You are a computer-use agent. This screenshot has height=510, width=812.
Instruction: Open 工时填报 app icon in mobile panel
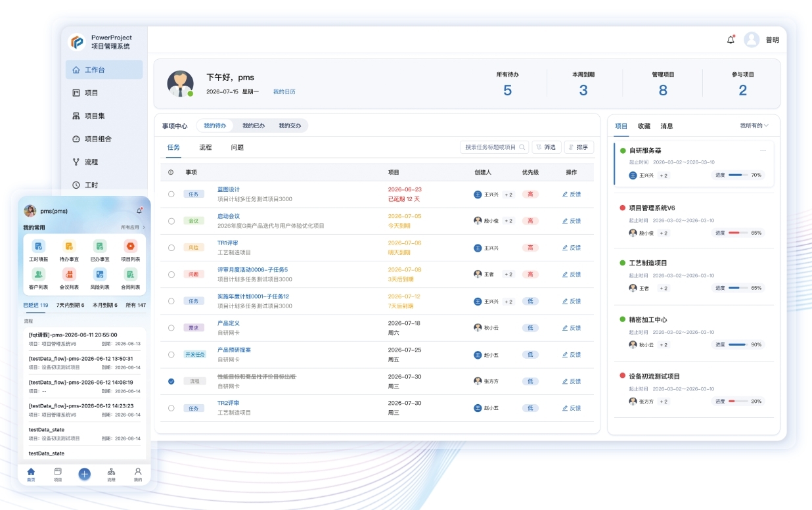tap(39, 246)
